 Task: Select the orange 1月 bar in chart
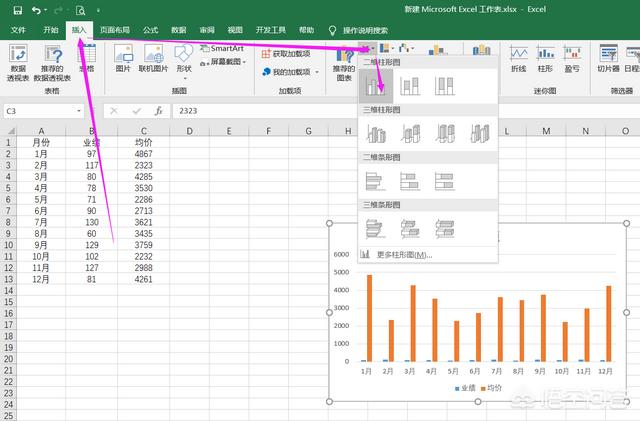tap(369, 318)
